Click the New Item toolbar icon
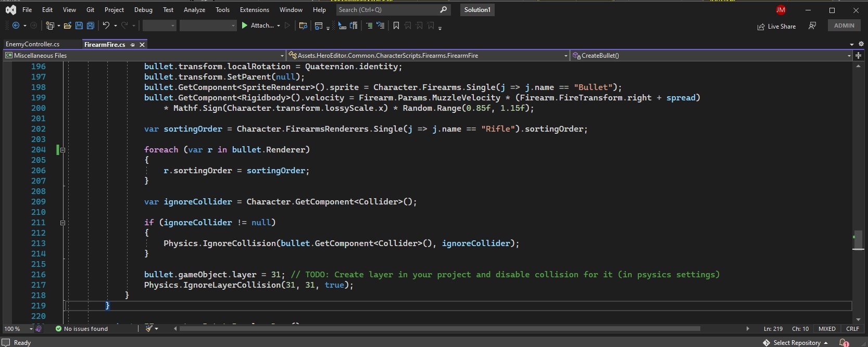The height and width of the screenshot is (347, 868). click(50, 25)
